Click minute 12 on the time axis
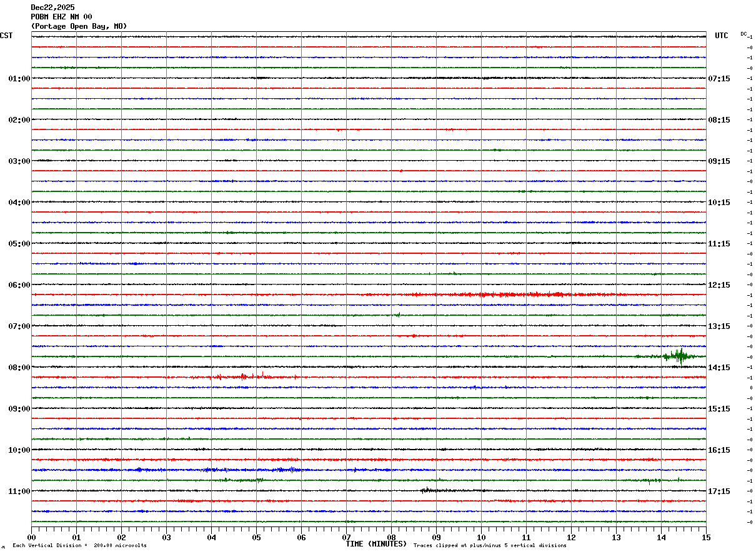Viewport: 756px width, 554px height. point(571,537)
